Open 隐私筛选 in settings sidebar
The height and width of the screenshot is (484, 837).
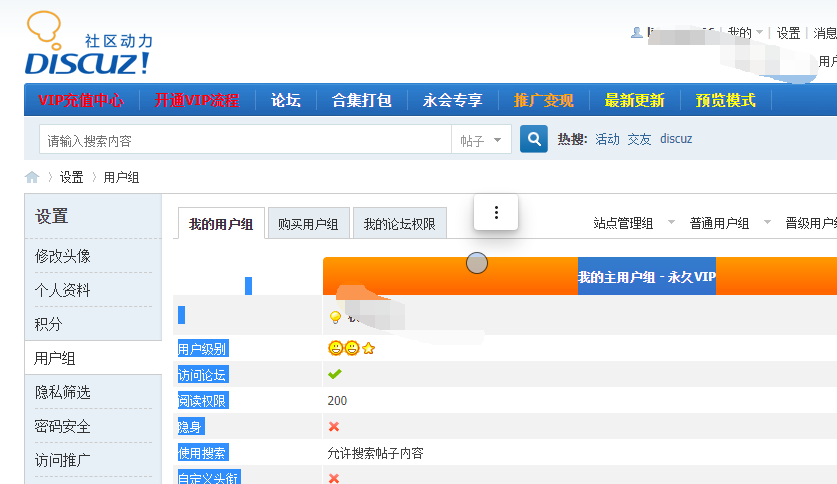63,392
